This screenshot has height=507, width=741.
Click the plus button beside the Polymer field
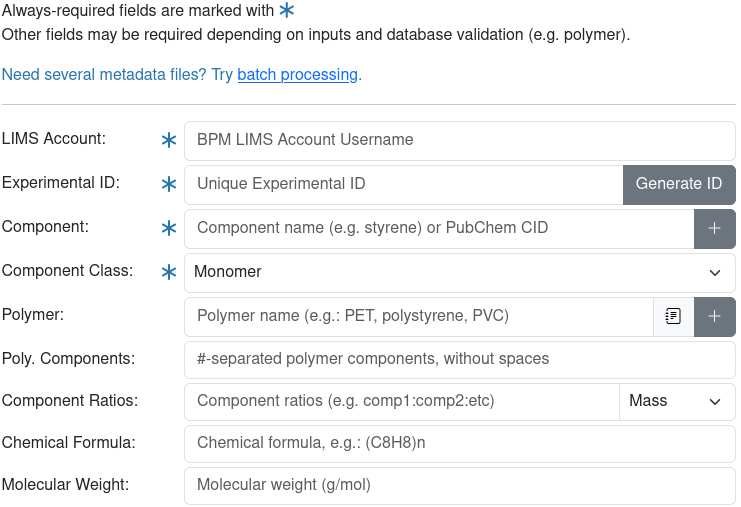[x=714, y=317]
